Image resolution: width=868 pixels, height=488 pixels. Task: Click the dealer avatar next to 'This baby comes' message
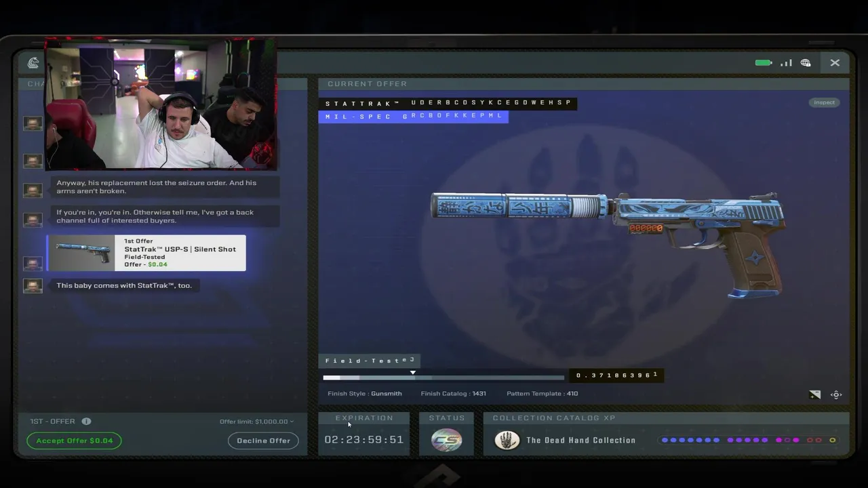tap(33, 286)
